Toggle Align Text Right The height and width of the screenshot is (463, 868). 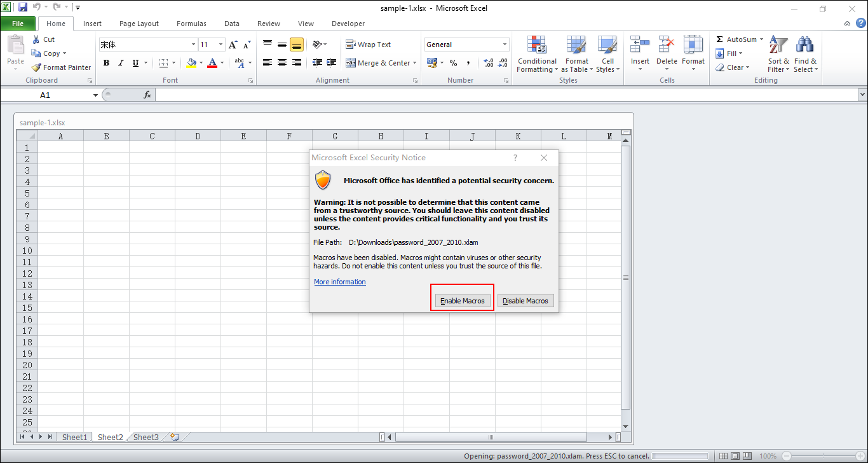pos(297,63)
